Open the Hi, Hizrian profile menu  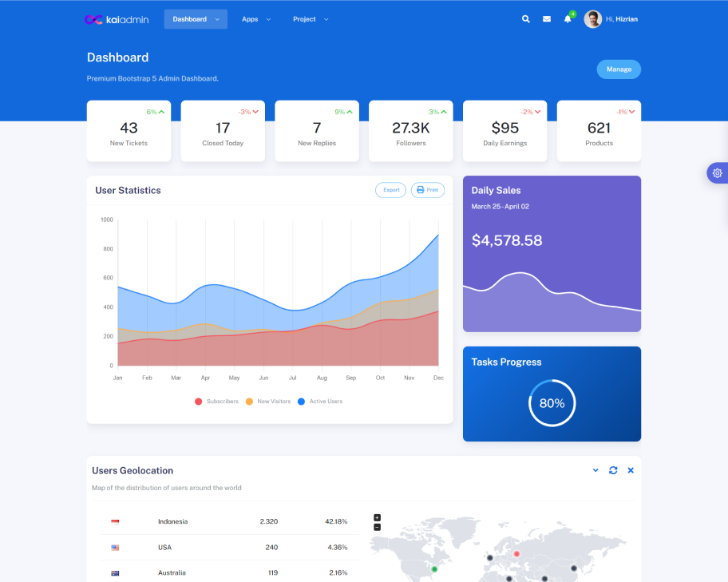(x=611, y=19)
